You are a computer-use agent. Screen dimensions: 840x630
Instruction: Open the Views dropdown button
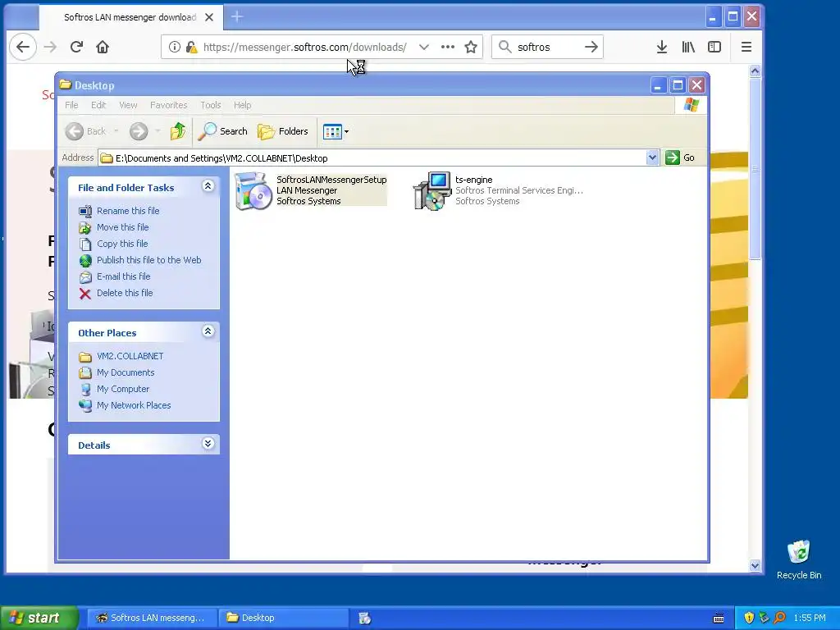point(336,131)
